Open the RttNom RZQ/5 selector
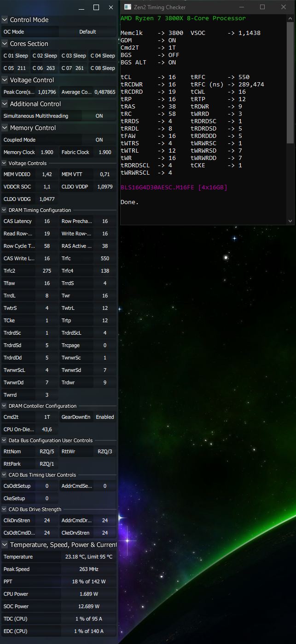Viewport: 296px width, 644px height. pyautogui.click(x=47, y=451)
